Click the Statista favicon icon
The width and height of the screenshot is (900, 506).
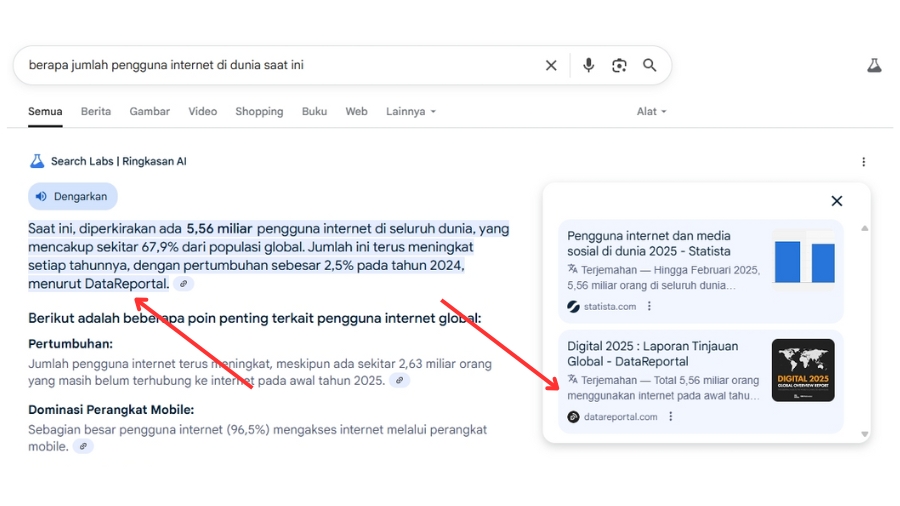pos(573,307)
